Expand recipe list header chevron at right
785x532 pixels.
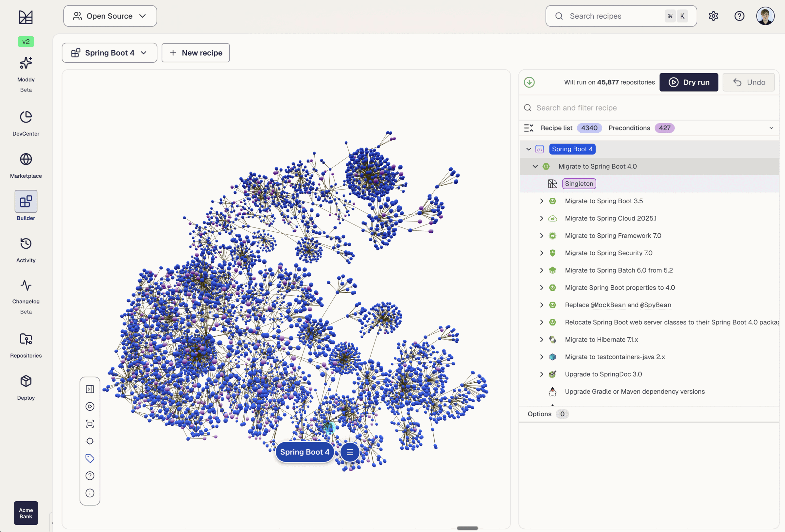pyautogui.click(x=771, y=128)
